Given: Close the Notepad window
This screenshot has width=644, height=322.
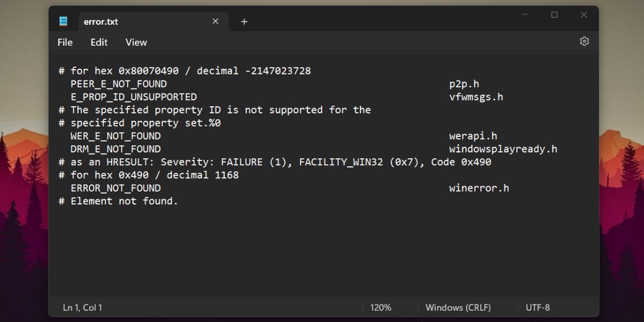Looking at the screenshot, I should [584, 15].
